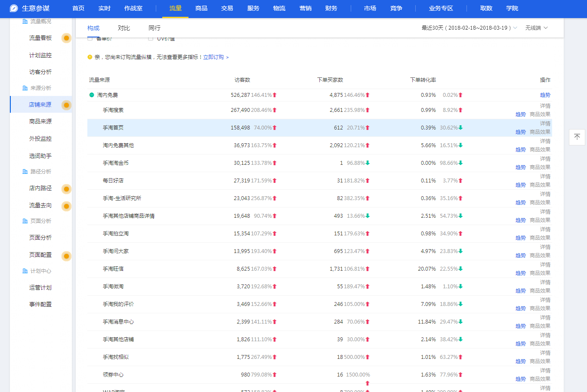
Task: Open 计划监控 in the sidebar
Action: pos(40,55)
